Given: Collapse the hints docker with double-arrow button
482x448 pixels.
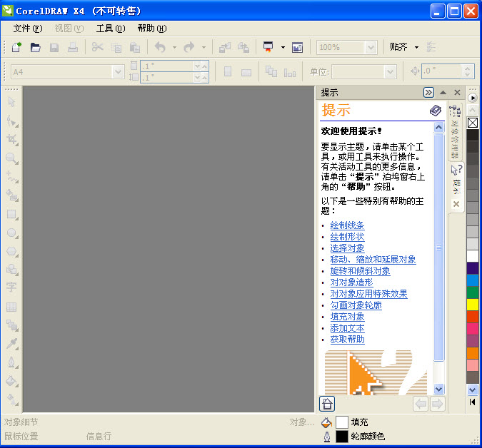Looking at the screenshot, I should coord(428,92).
